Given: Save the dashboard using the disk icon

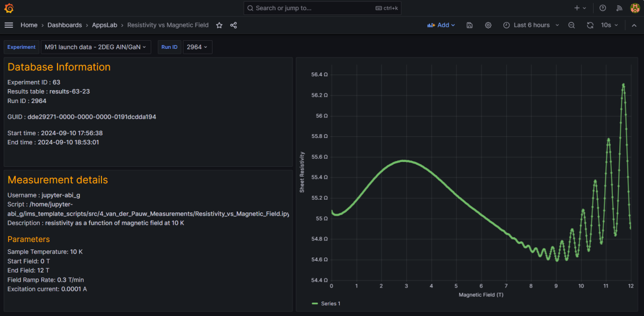Looking at the screenshot, I should click(x=469, y=25).
